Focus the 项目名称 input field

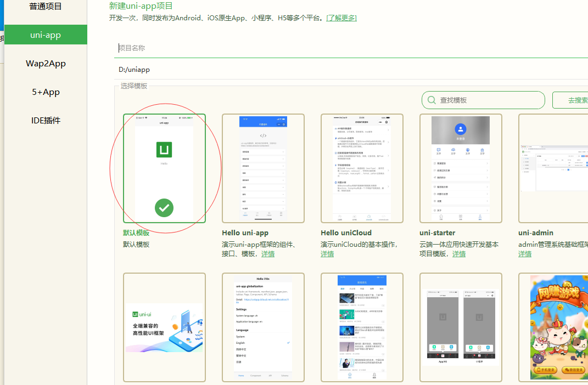point(351,48)
